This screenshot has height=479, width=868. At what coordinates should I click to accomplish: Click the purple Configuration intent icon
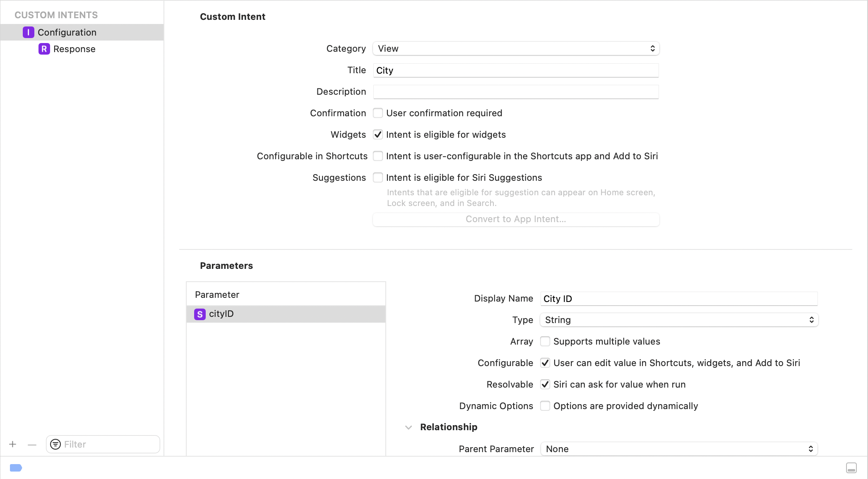(x=28, y=32)
